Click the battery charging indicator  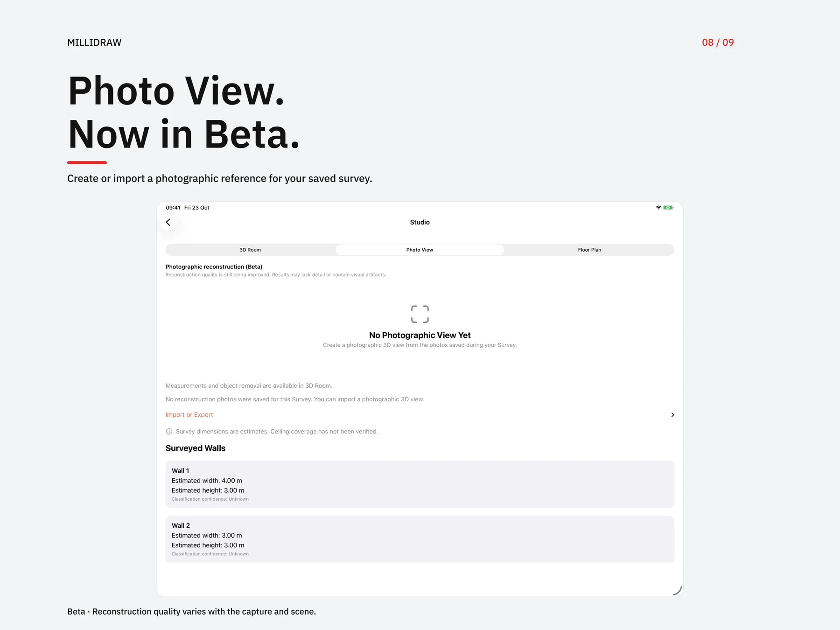669,208
